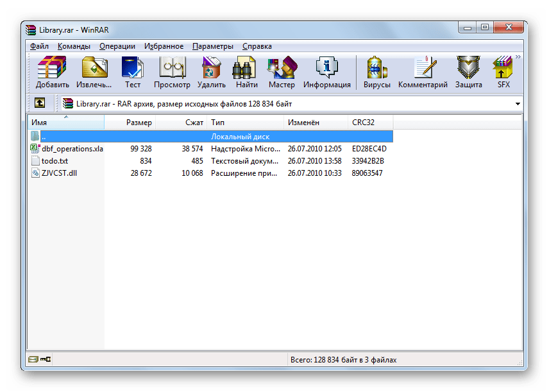Open the Файл menu

click(39, 46)
